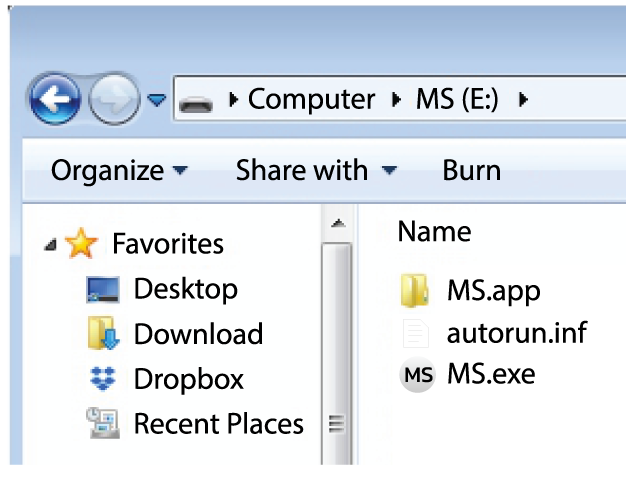Open Download from Favorites

198,334
